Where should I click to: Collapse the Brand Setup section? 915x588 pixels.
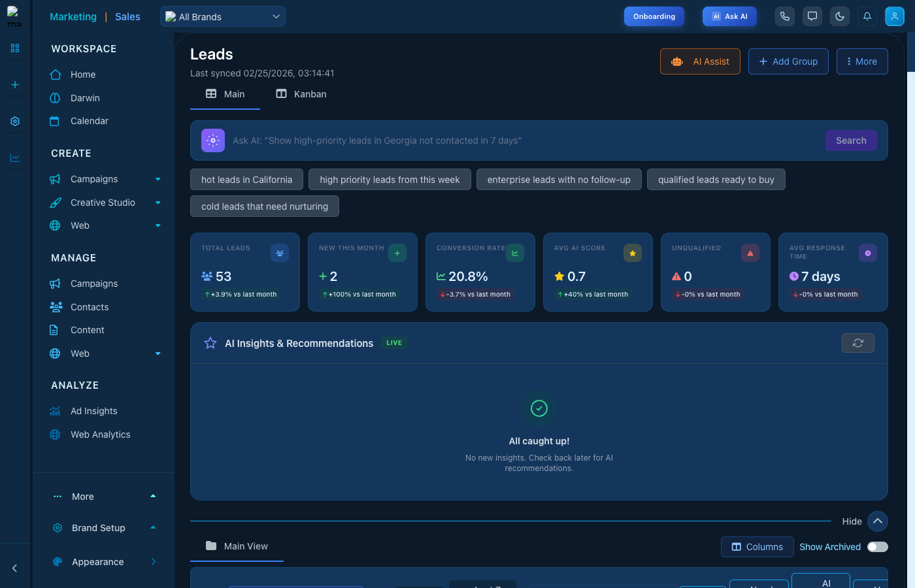[153, 528]
